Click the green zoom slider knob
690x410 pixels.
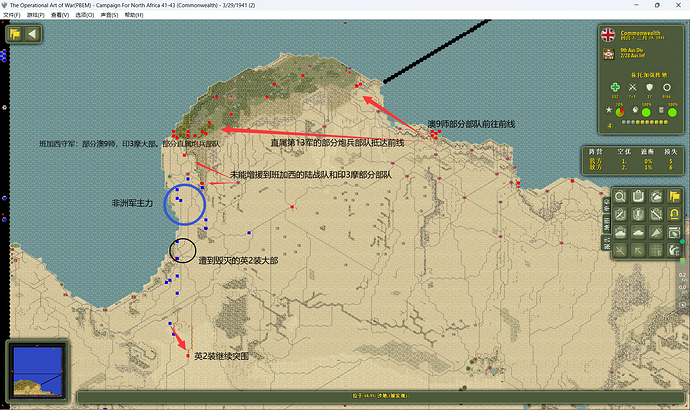tap(682, 242)
